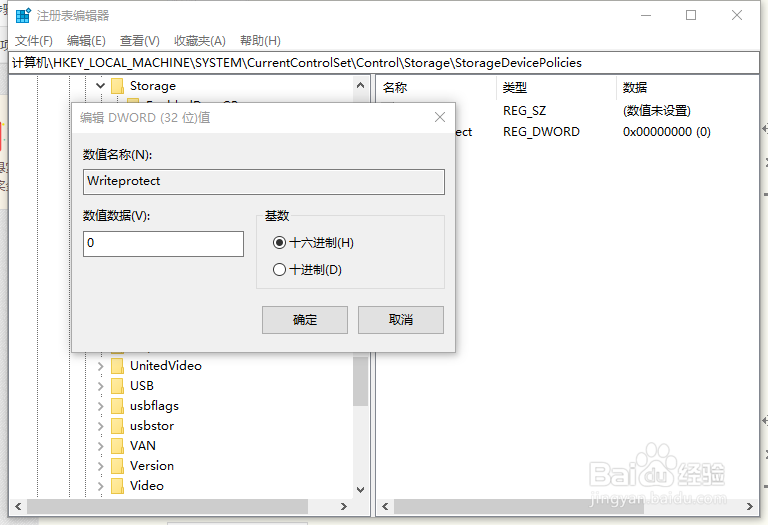
Task: Expand the usbstor tree node
Action: (100, 426)
